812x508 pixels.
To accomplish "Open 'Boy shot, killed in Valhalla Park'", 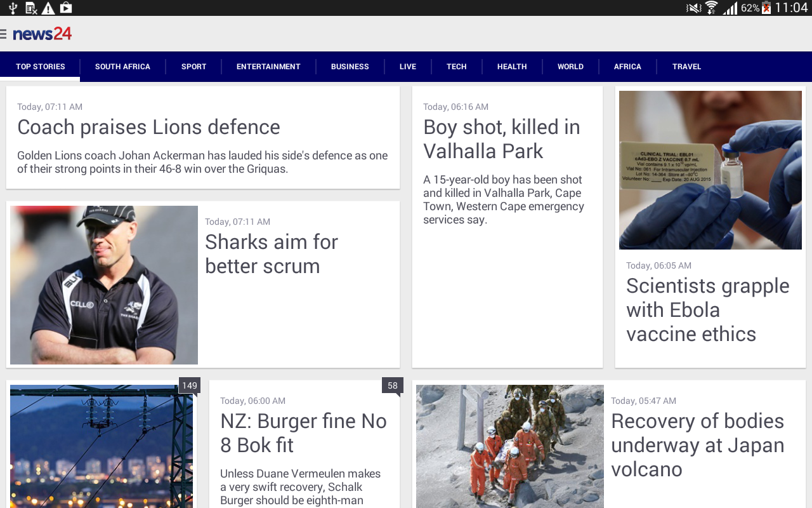I will coord(502,139).
